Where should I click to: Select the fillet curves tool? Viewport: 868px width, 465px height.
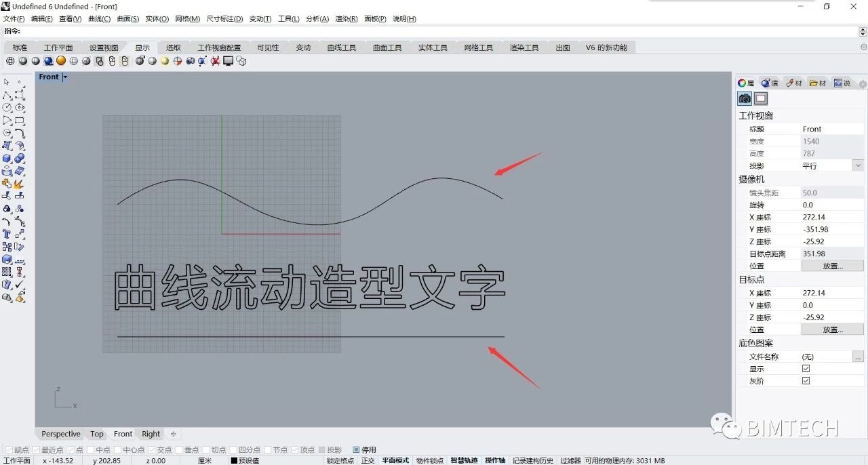(20, 133)
